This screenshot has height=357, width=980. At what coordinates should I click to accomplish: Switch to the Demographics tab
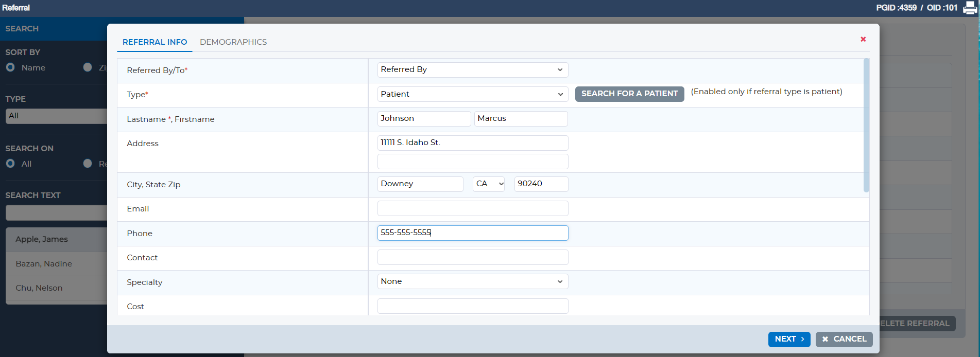pyautogui.click(x=233, y=42)
